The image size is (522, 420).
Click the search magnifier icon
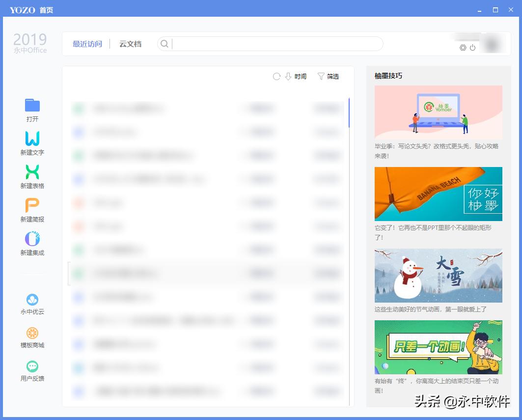tap(164, 44)
